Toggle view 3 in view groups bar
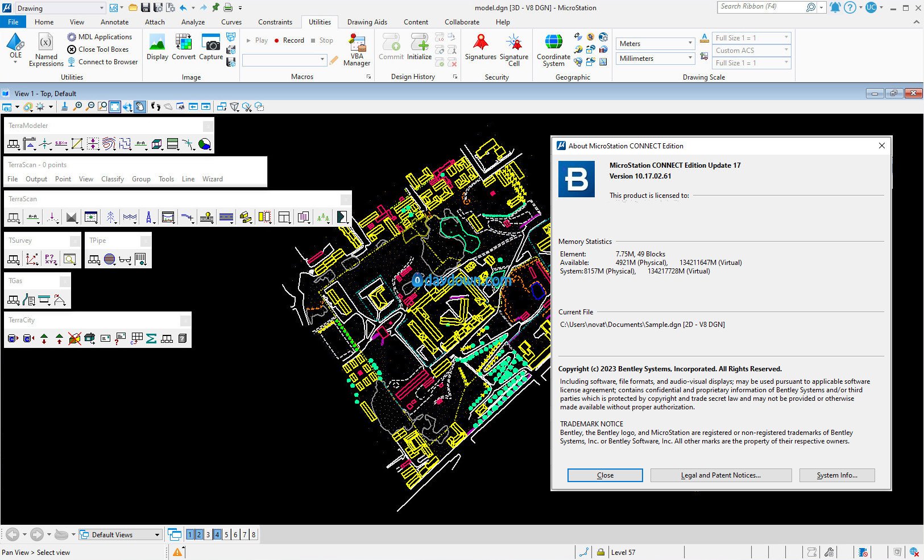Viewport: 924px width, 560px height. pyautogui.click(x=208, y=534)
